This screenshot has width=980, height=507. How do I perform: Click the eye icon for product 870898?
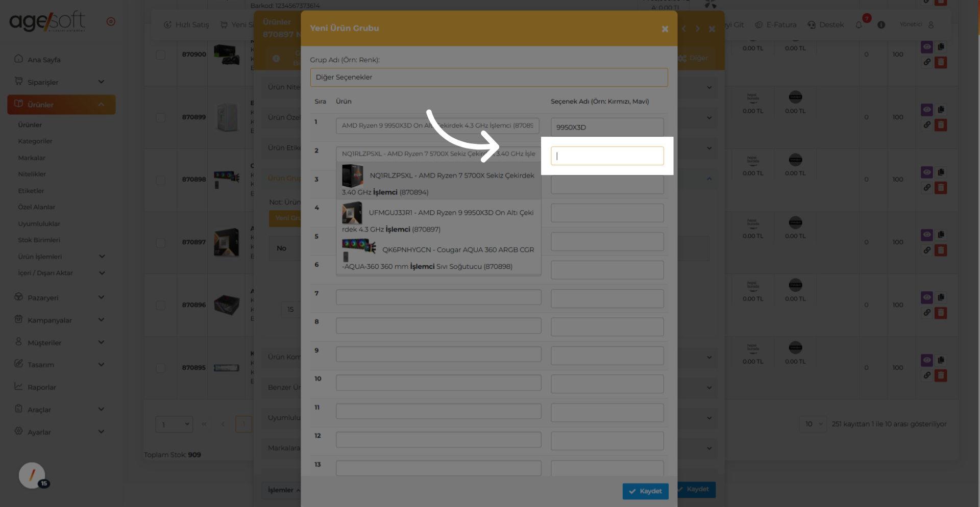click(927, 172)
